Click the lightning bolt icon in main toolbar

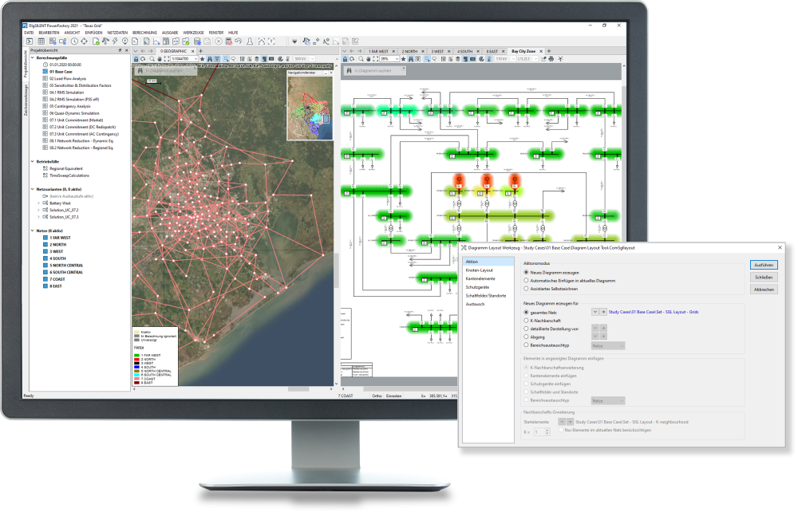115,41
